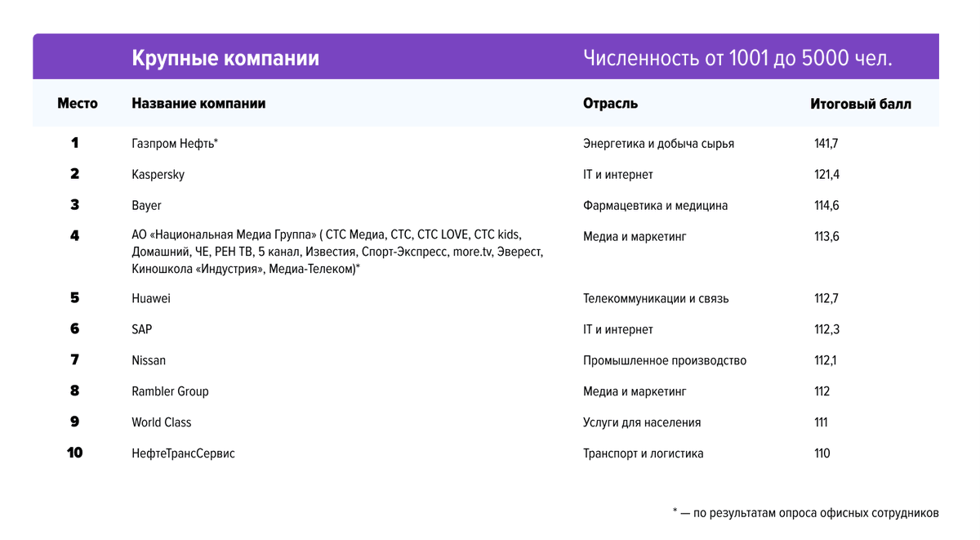Click the 'Крупные компании' header title
This screenshot has height=540, width=980.
pyautogui.click(x=225, y=59)
